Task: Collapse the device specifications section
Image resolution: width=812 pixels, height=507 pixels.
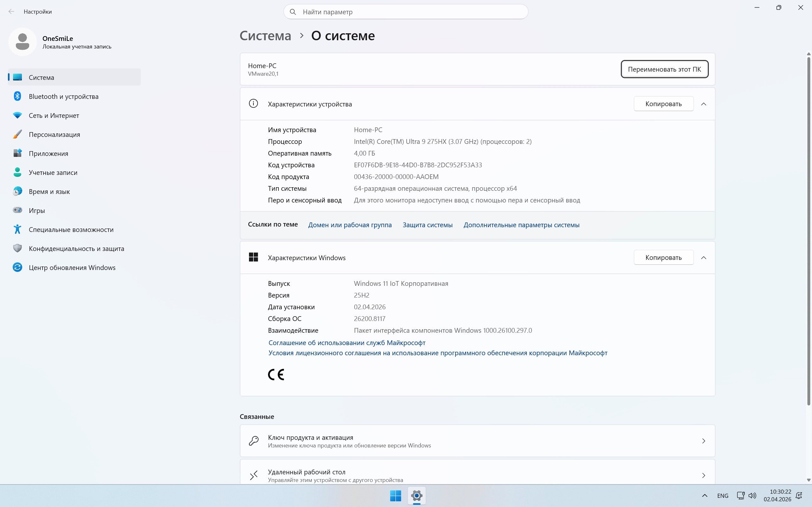Action: click(x=704, y=104)
